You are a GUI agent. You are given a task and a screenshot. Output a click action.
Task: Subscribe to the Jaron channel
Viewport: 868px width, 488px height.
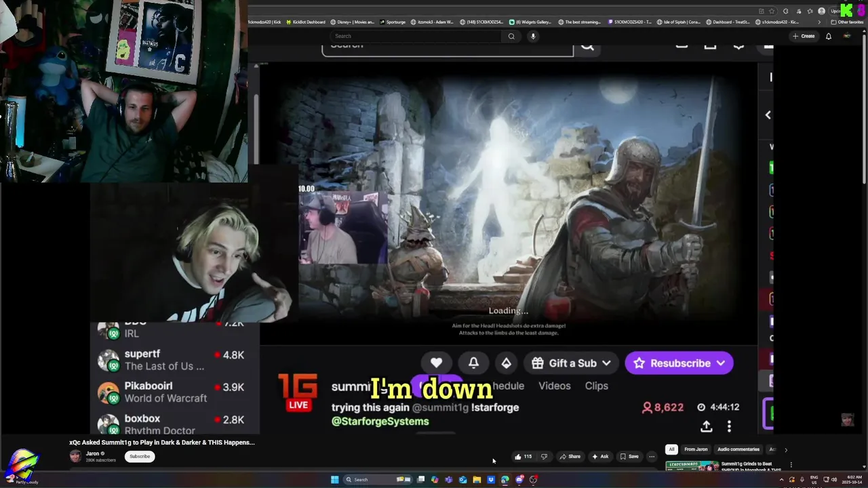point(140,456)
